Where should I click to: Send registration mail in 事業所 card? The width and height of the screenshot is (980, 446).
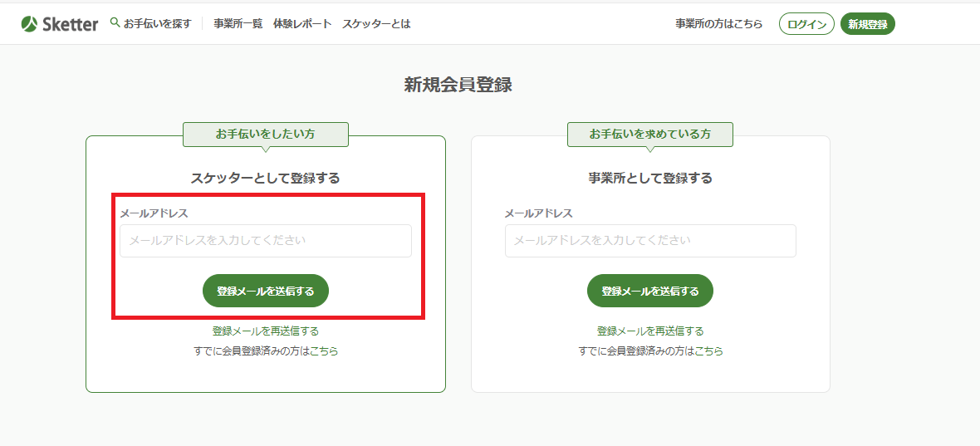[650, 291]
